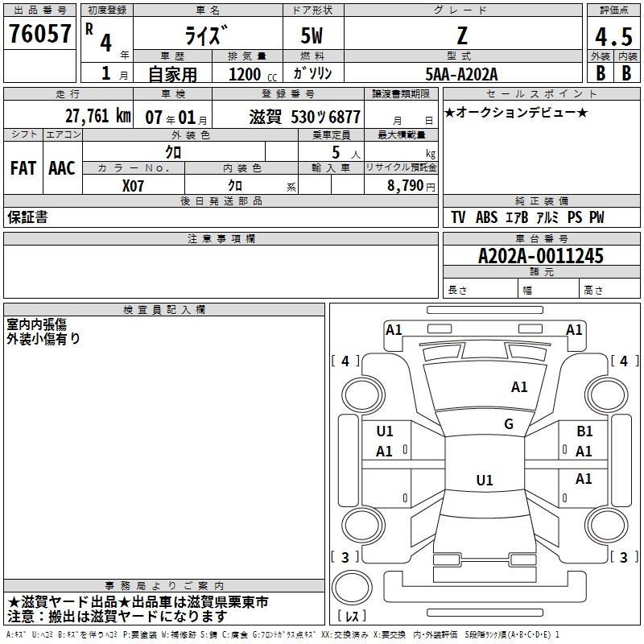Click the color number X07

[x=133, y=186]
